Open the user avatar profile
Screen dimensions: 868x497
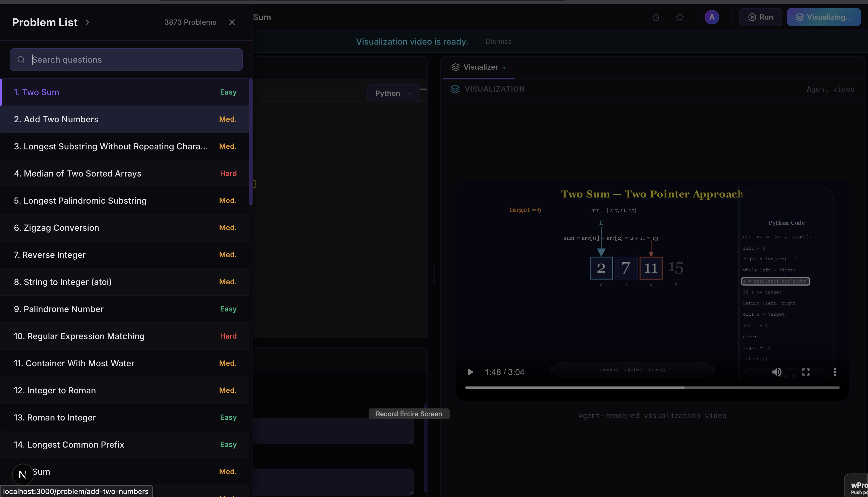click(711, 17)
